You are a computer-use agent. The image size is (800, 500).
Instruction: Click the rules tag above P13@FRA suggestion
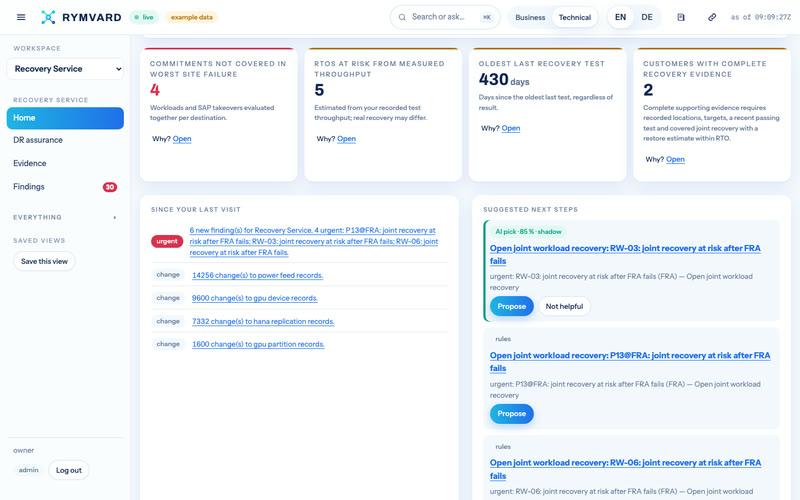503,339
